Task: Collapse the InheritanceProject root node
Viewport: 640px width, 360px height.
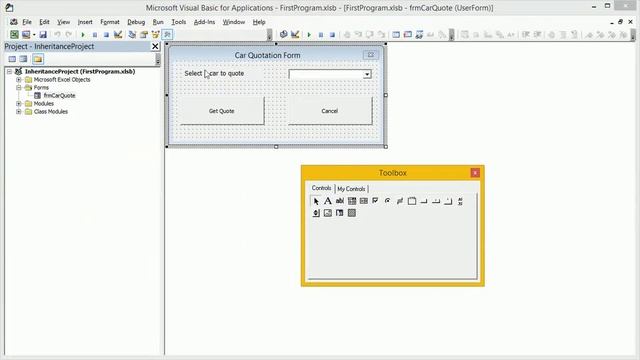Action: pos(9,71)
